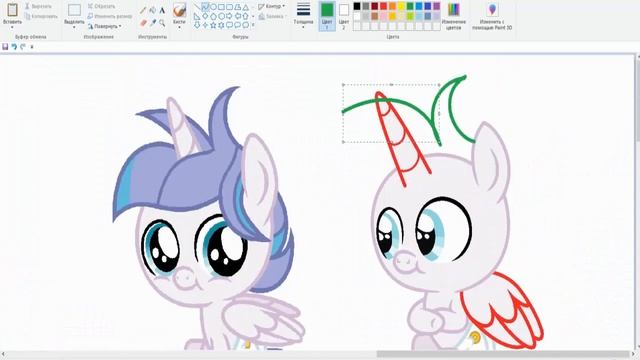Pick the yellow color swatch
640x360 pixels.
click(401, 6)
